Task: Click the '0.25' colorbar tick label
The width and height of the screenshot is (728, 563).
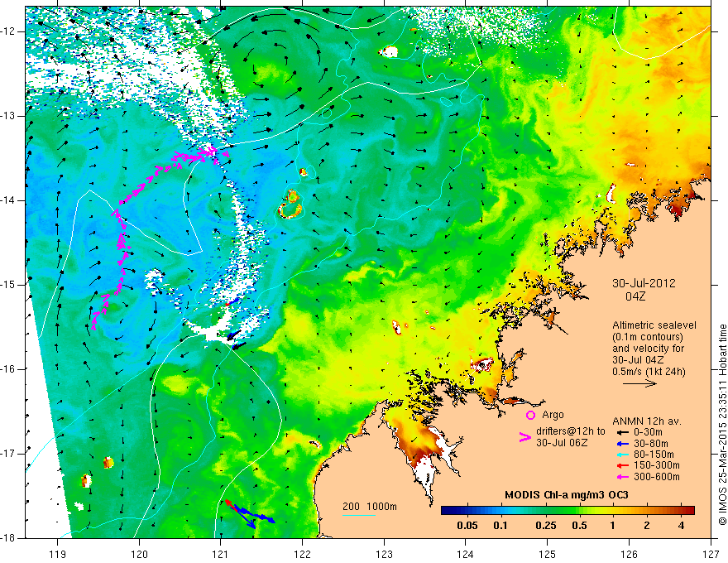Action: [546, 526]
